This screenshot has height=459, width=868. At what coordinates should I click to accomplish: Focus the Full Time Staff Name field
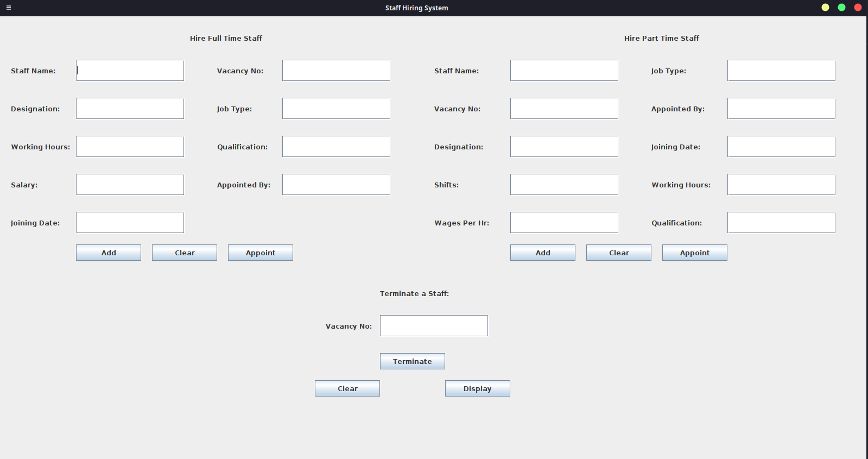pyautogui.click(x=130, y=71)
